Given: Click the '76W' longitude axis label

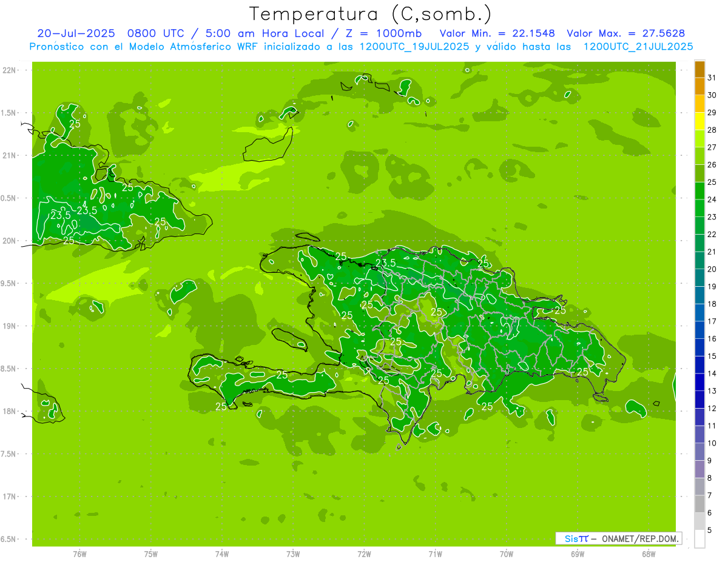Looking at the screenshot, I should (x=79, y=554).
